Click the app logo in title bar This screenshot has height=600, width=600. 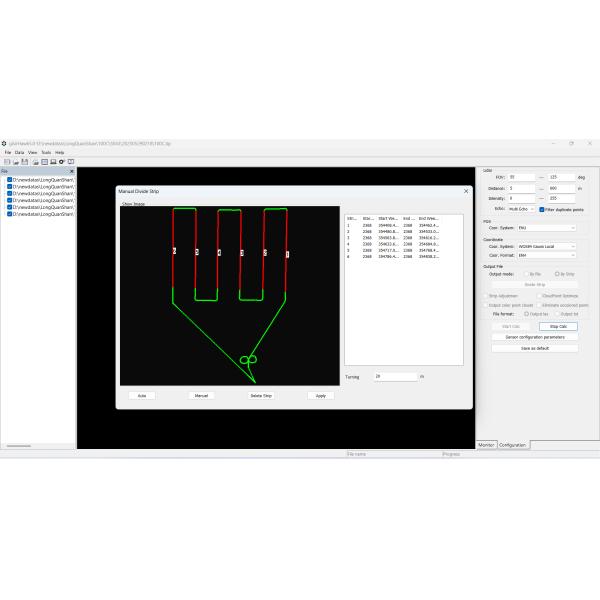point(4,143)
